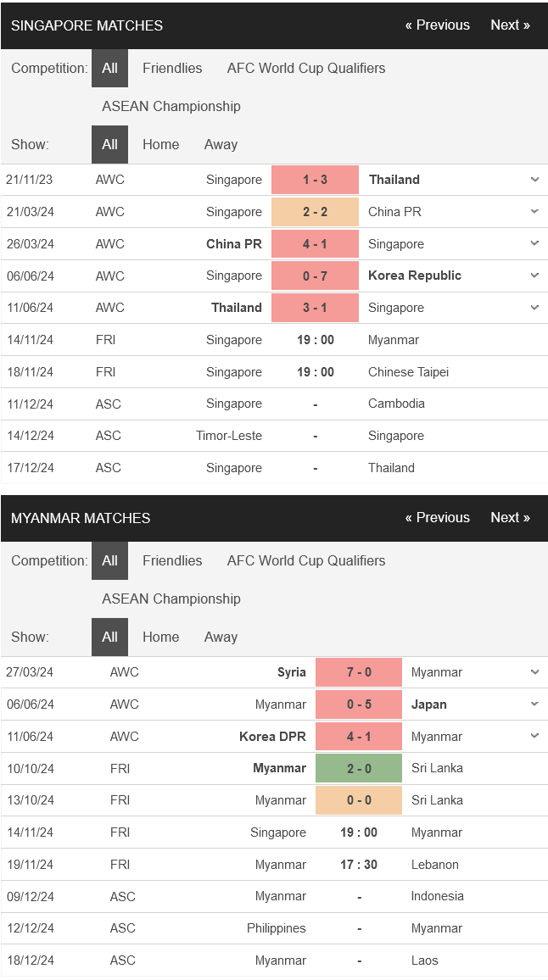Expand Singapore 1-3 Thailand match chevron
The width and height of the screenshot is (548, 980).
[534, 180]
